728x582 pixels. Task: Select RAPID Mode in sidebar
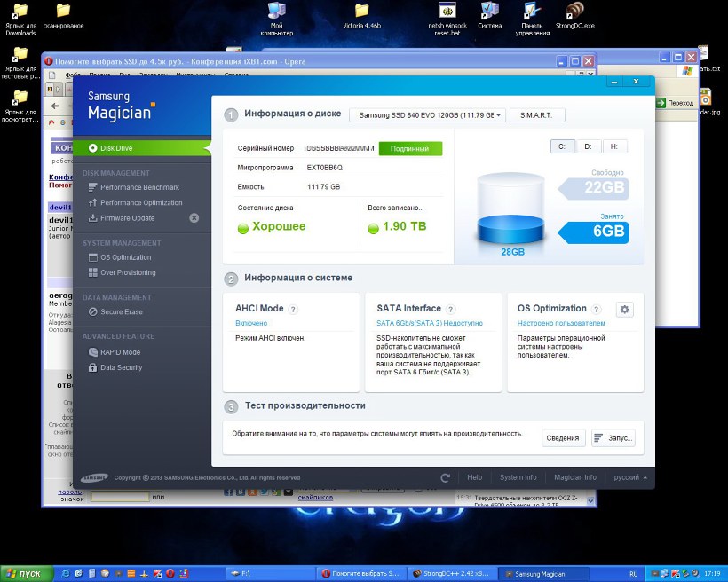(120, 352)
